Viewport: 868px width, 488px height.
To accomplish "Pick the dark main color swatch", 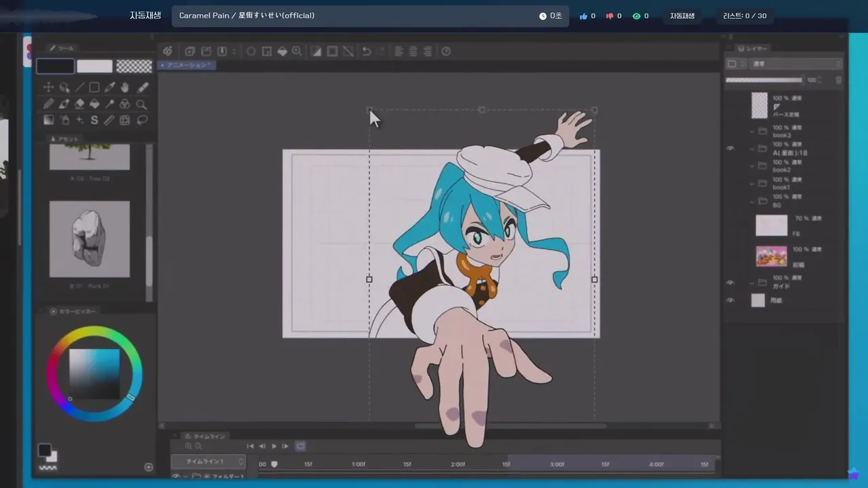I will 55,66.
